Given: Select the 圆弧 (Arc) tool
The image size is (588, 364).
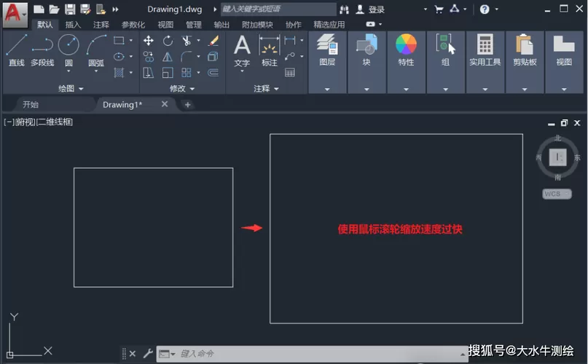Looking at the screenshot, I should pyautogui.click(x=96, y=50).
